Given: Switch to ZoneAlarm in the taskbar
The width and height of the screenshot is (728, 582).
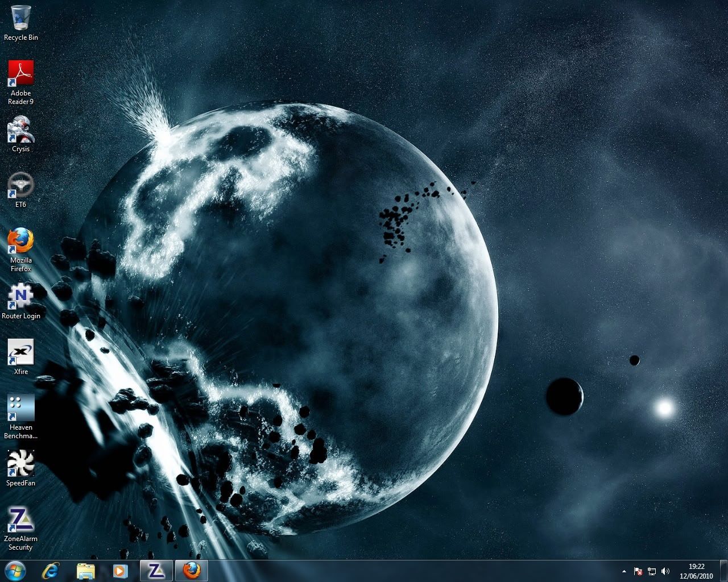Looking at the screenshot, I should 156,571.
